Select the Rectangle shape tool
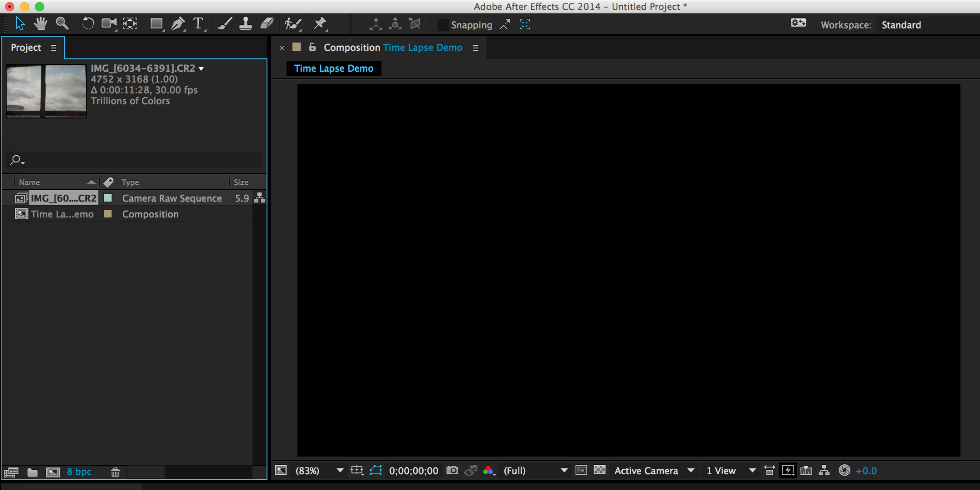Screen dimensions: 980x490 pos(157,24)
